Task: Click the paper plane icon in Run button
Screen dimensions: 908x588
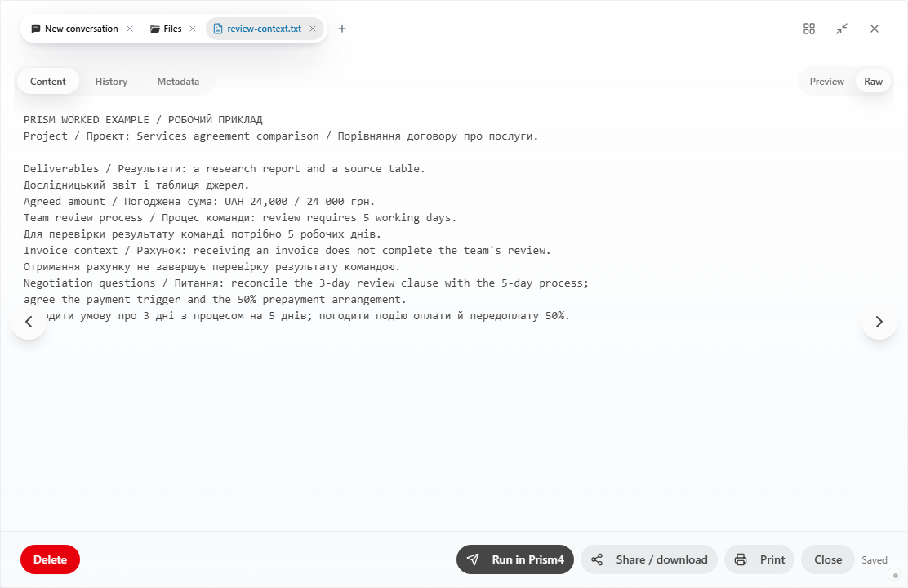Action: tap(473, 559)
